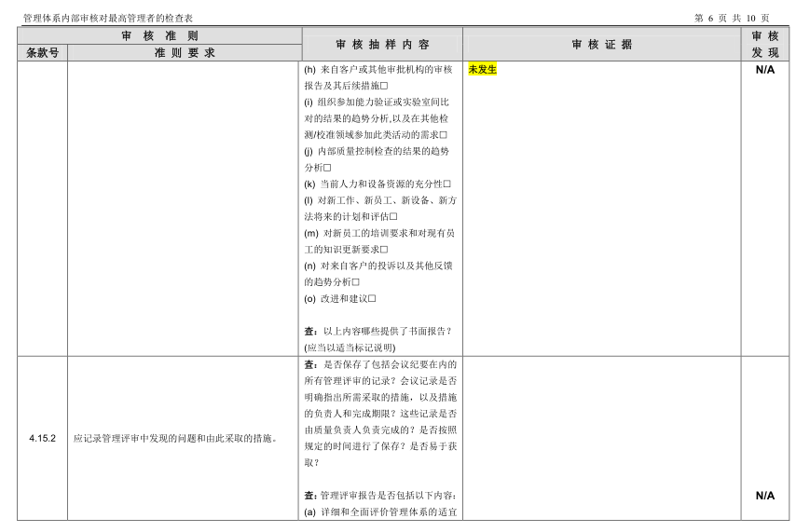Screen dimensions: 810x532
Task: Tick the checkbox ending item (i) 能力验证
Action: 444,135
